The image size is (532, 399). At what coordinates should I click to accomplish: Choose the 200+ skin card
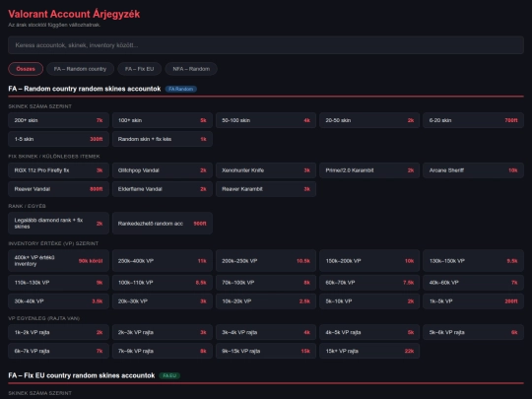coord(58,120)
